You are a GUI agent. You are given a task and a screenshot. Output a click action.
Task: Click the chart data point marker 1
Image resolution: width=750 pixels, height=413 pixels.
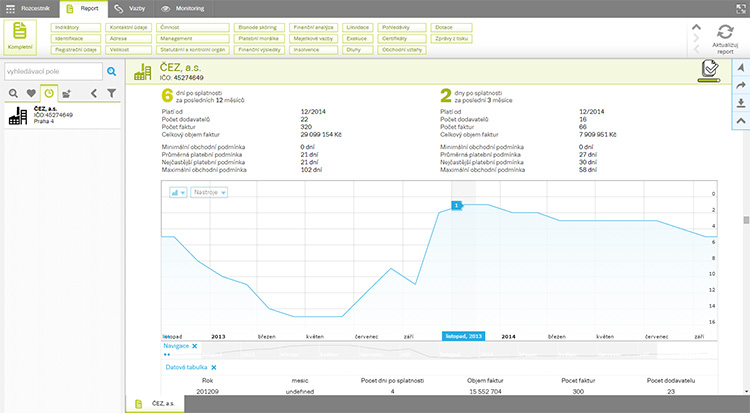457,205
